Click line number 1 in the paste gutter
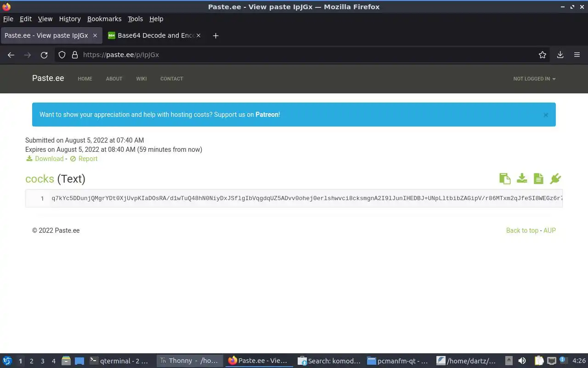The height and width of the screenshot is (368, 588). [x=42, y=198]
